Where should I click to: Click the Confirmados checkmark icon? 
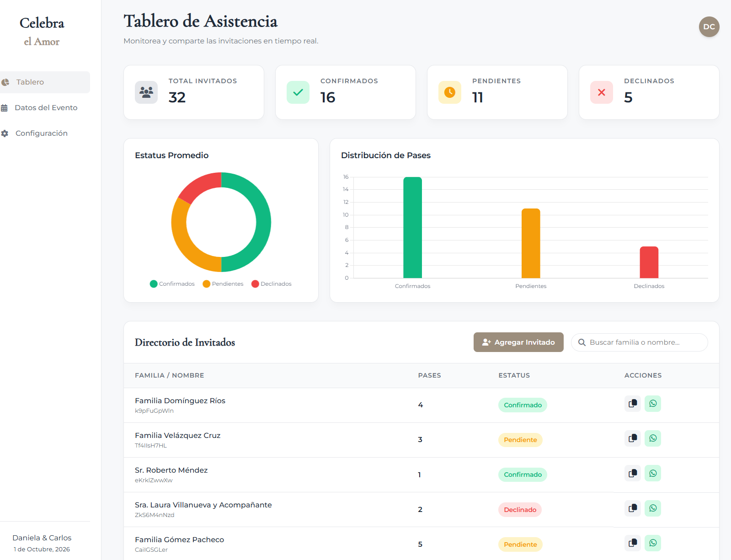[298, 92]
